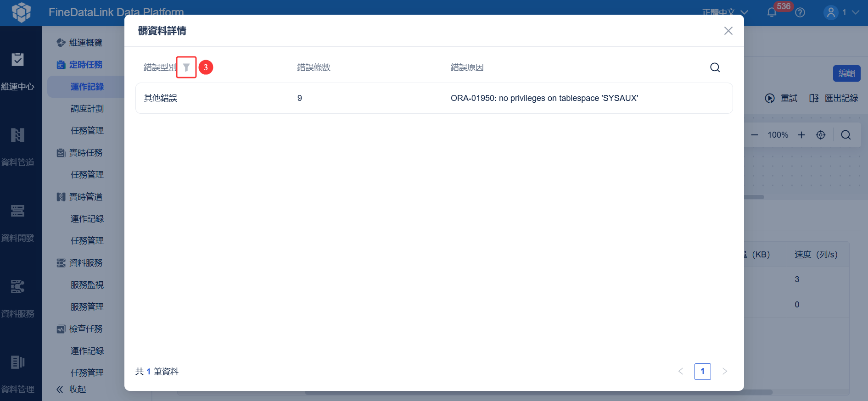This screenshot has width=868, height=401.
Task: Open 服務管理 in the sidebar
Action: 87,307
